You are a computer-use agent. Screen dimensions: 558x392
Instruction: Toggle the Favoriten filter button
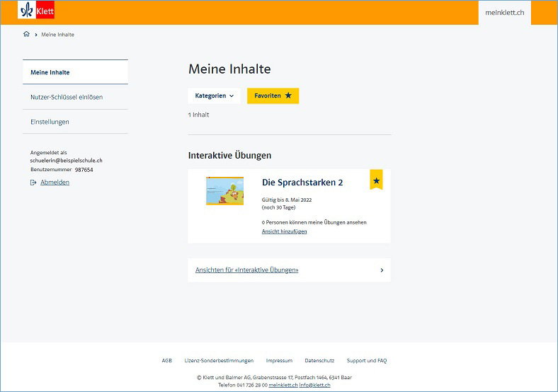tap(273, 96)
